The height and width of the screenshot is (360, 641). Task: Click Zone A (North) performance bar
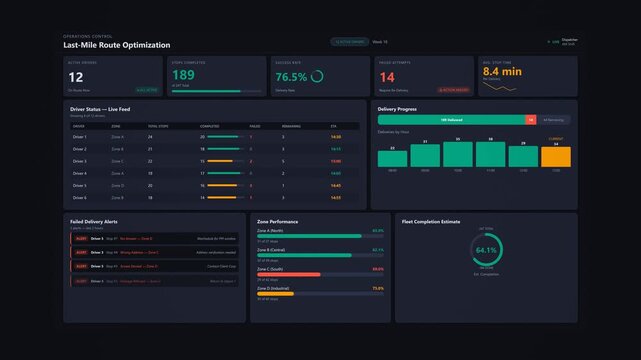[320, 236]
